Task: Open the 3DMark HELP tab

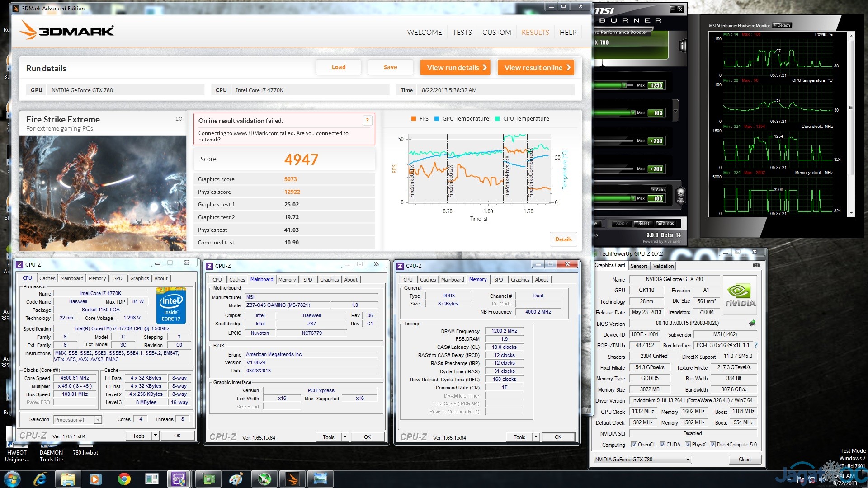Action: pos(568,32)
